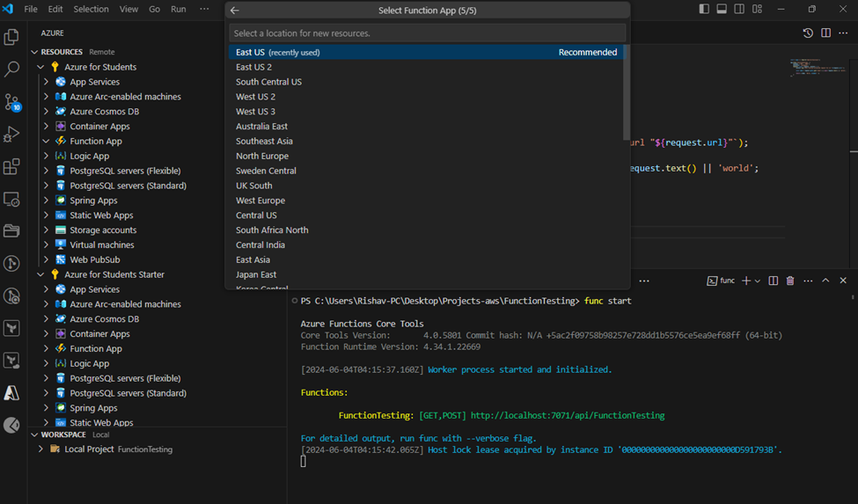The height and width of the screenshot is (504, 858).
Task: Choose South Central US location
Action: 426,82
